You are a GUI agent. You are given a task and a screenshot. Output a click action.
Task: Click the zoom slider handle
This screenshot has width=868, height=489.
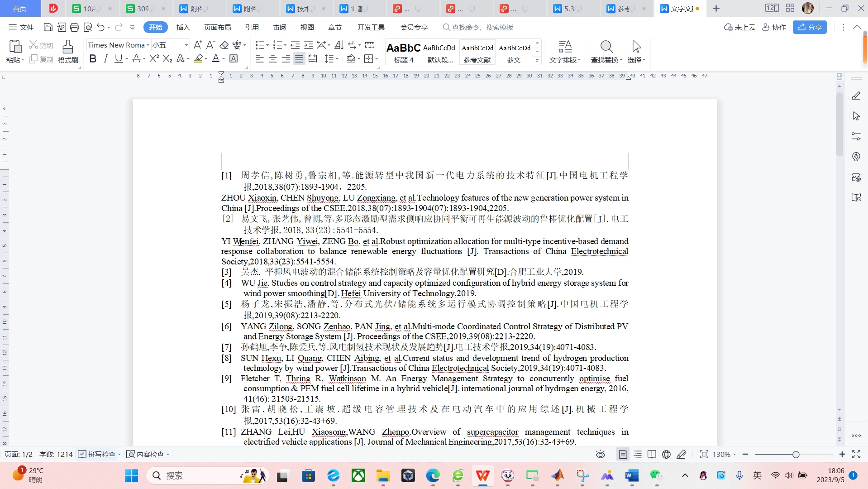tap(796, 454)
